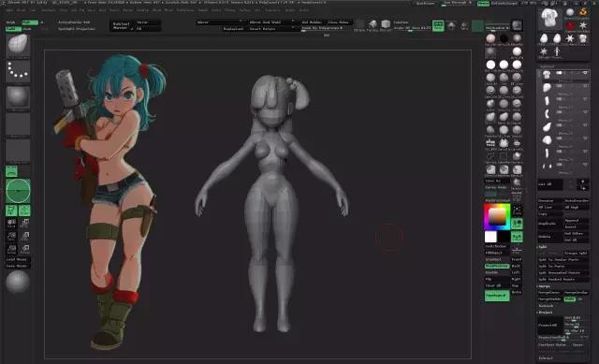Click the Spotlight Projection button
Viewport: 599px width, 364px height.
pos(77,29)
